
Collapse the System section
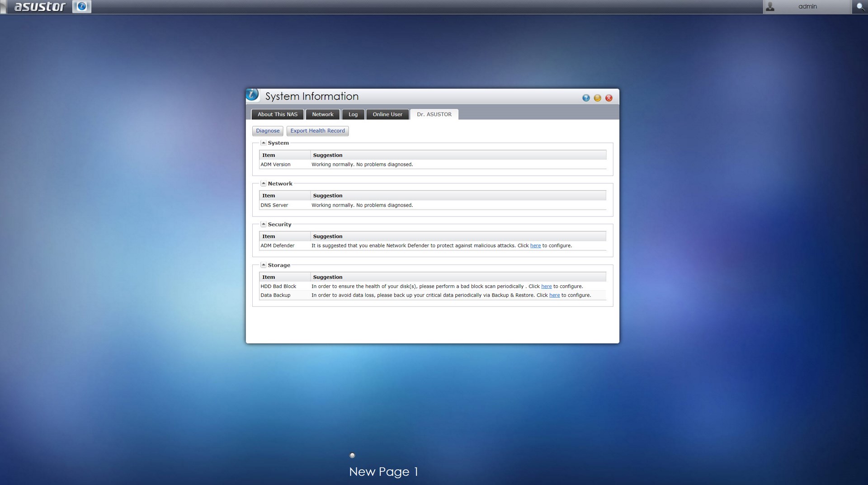coord(263,143)
